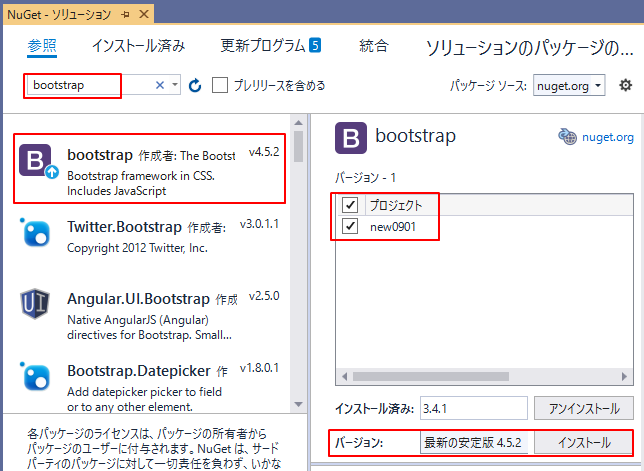Click version label v3.0.1.1
The image size is (644, 471).
point(259,224)
